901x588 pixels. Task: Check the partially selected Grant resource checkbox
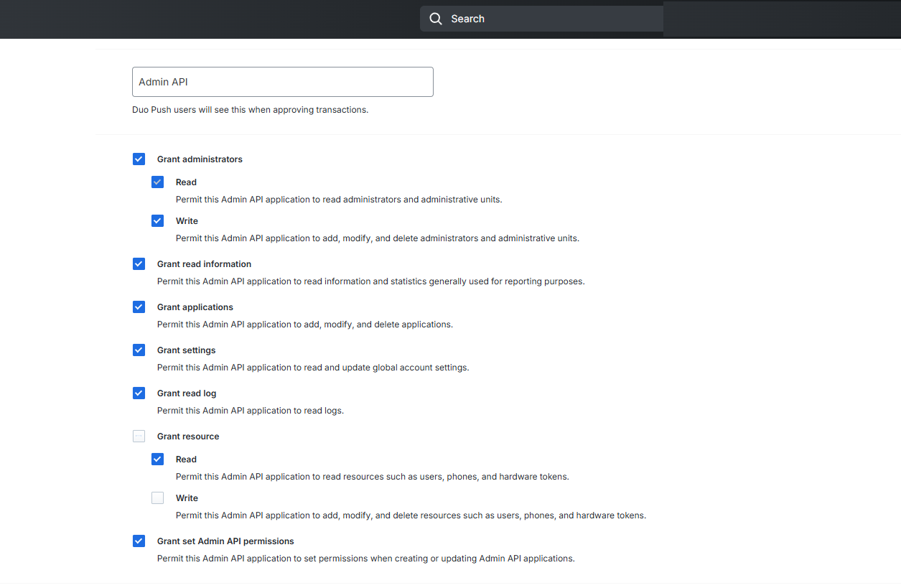pos(139,437)
